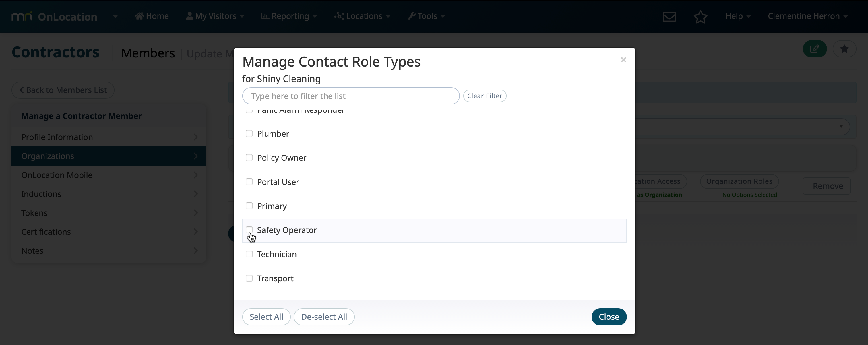Click the green edit pencil icon
Image resolution: width=868 pixels, height=345 pixels.
coord(814,49)
